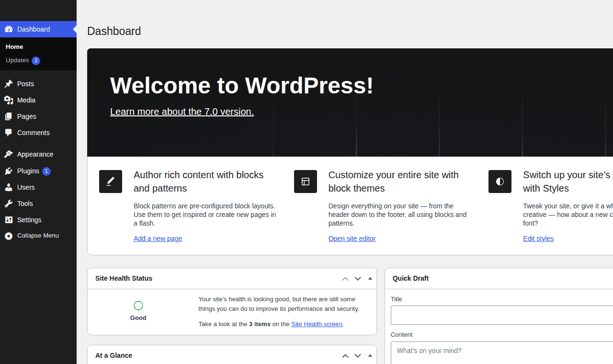Toggle collapse of Site Health Status panel
Viewport: 613px width, 364px height.
[x=370, y=278]
